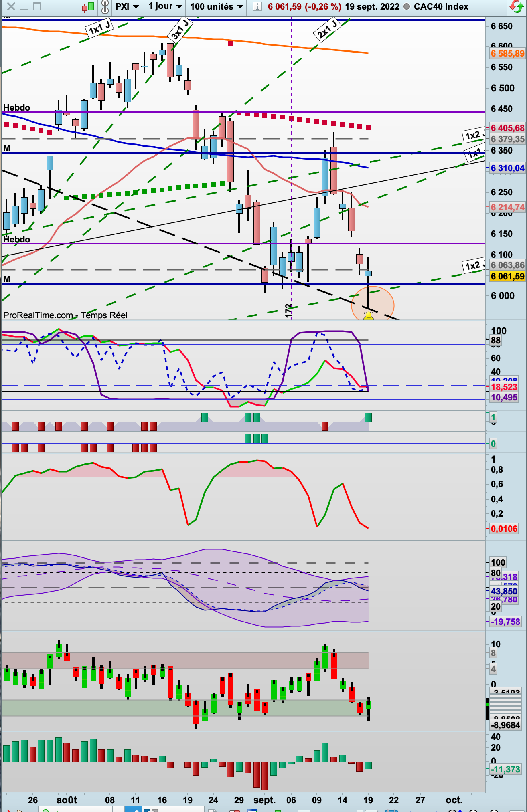The height and width of the screenshot is (812, 527).
Task: Click the red 0,0106 indicator value label
Action: [504, 529]
